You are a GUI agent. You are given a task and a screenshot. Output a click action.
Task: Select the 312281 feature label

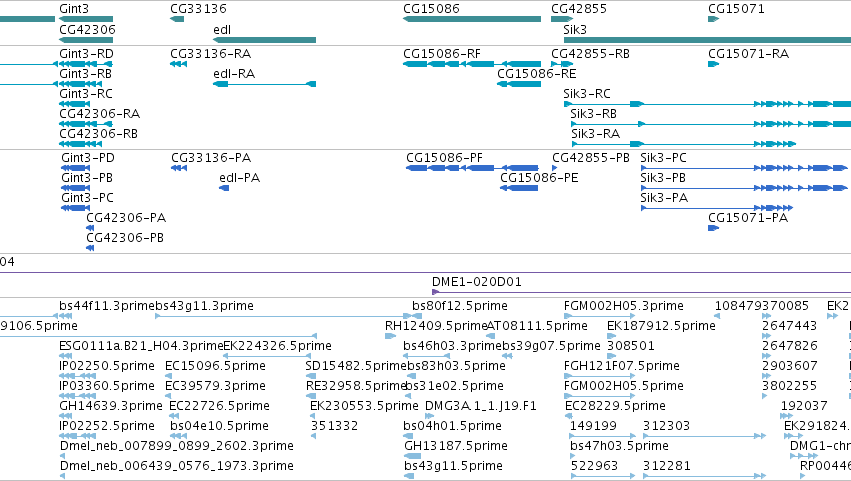click(666, 467)
